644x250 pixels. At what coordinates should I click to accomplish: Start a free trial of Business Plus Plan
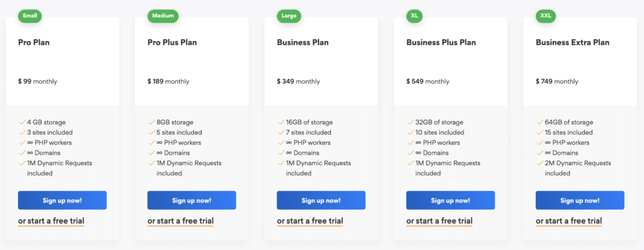tap(440, 221)
